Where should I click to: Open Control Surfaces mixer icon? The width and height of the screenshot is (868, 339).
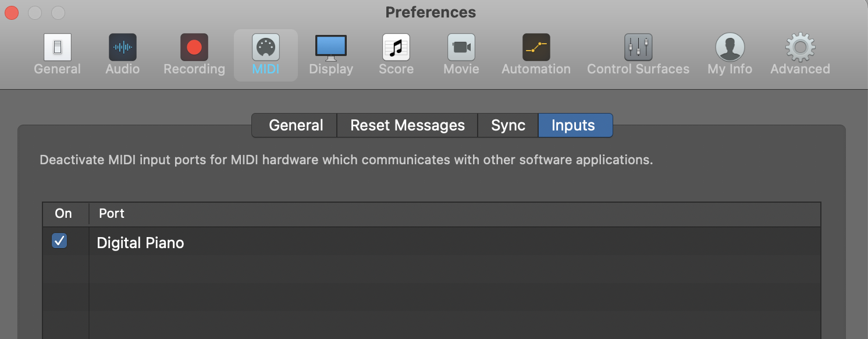point(638,47)
